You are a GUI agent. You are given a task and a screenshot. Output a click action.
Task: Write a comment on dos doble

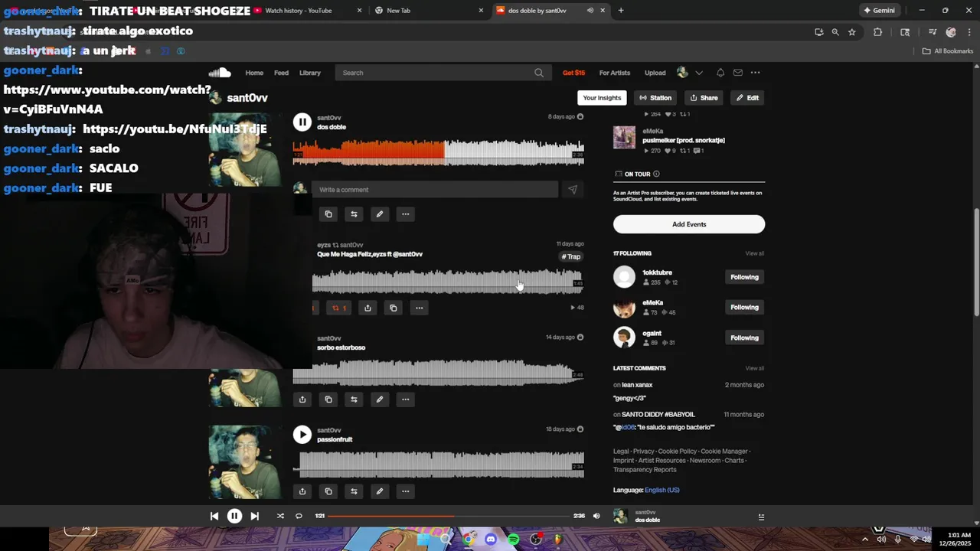435,190
